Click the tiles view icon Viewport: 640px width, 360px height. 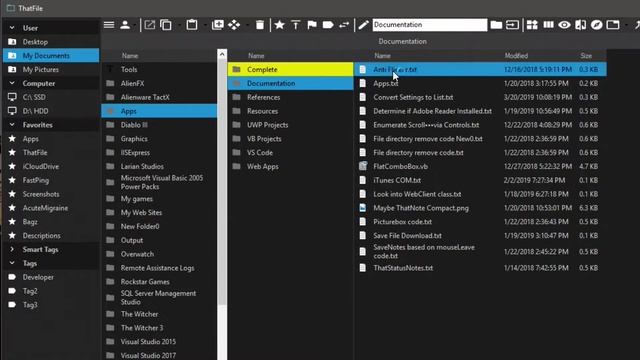click(x=532, y=25)
